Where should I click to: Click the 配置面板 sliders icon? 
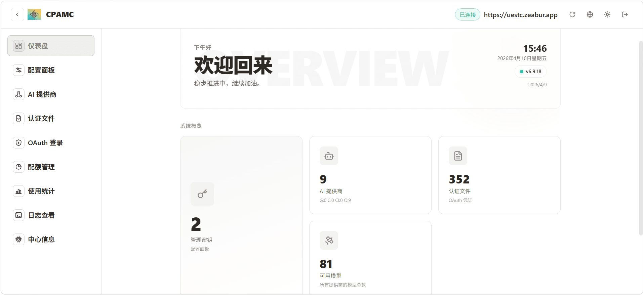tap(18, 70)
